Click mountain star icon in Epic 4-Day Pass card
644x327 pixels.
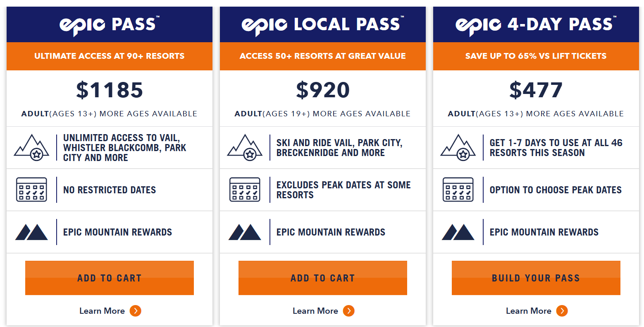tap(458, 147)
